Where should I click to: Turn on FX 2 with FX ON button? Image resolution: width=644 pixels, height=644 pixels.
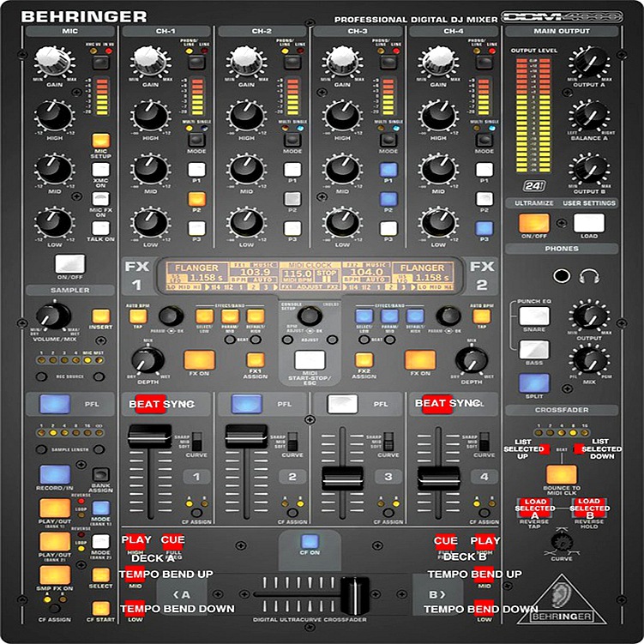pyautogui.click(x=419, y=360)
